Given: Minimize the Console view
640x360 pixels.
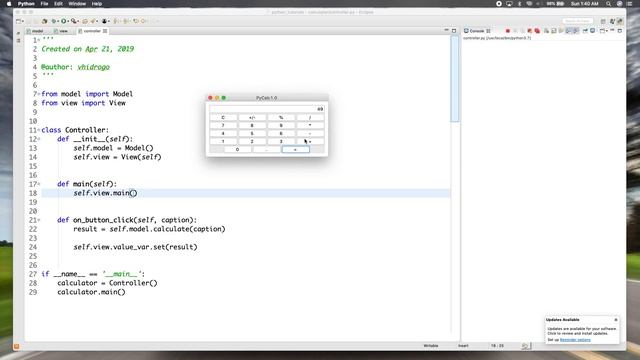Looking at the screenshot, I should [612, 31].
